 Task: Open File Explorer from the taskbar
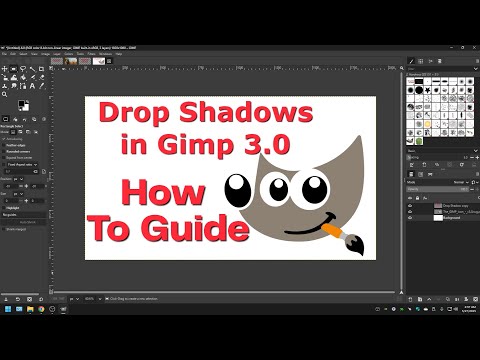30,309
